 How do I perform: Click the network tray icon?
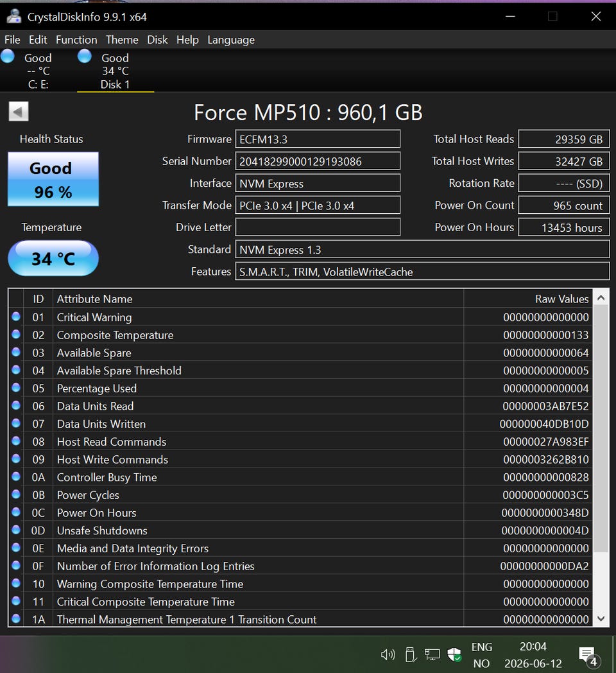[x=432, y=654]
